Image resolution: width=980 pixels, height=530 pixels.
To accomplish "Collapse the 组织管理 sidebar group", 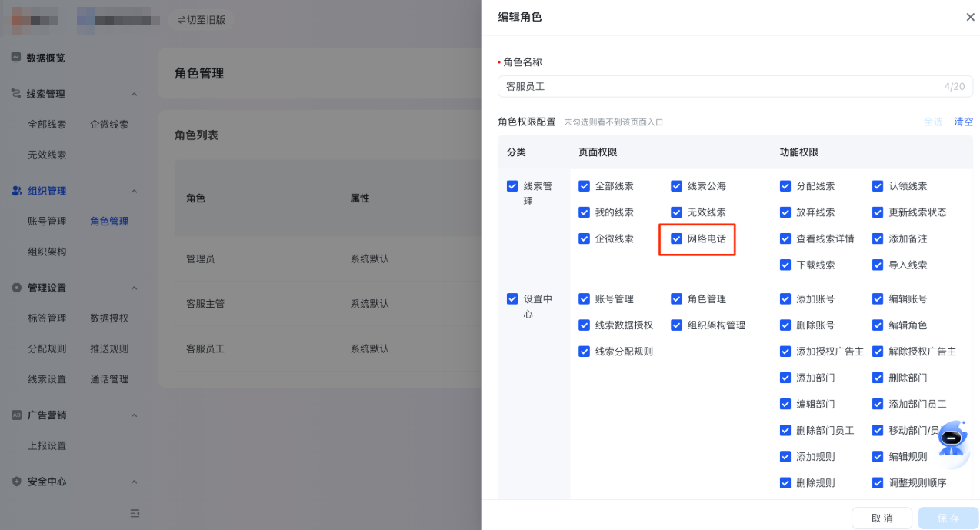I will pos(135,191).
